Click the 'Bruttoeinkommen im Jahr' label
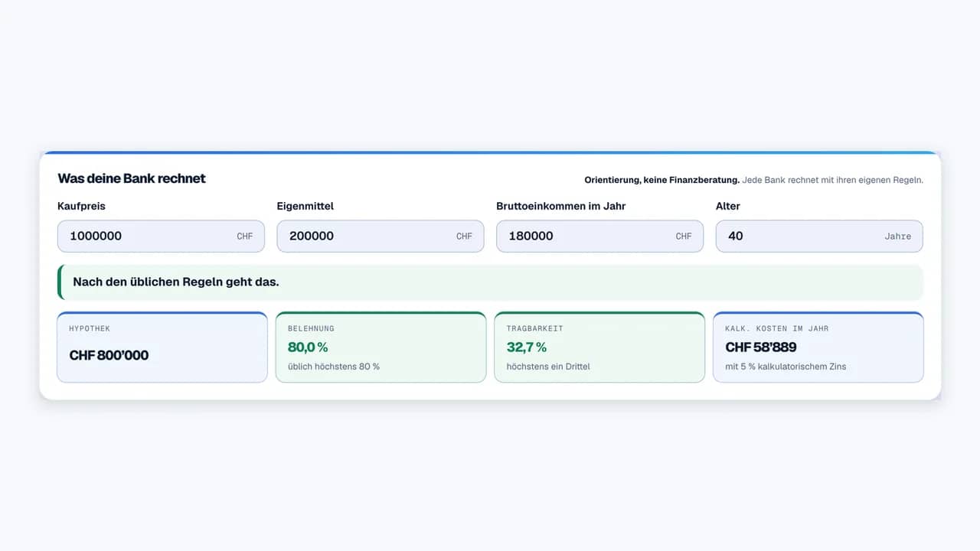Screen dimensions: 980x551 tap(561, 206)
